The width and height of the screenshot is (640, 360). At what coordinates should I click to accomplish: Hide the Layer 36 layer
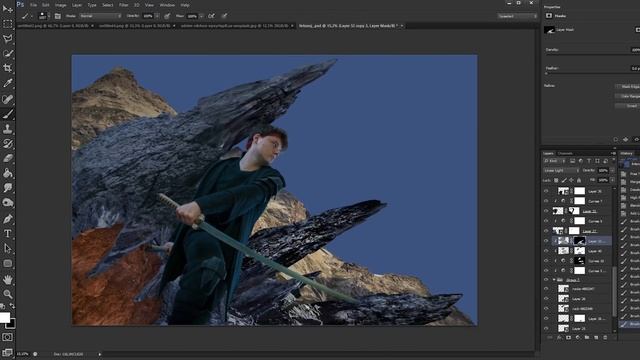point(546,191)
